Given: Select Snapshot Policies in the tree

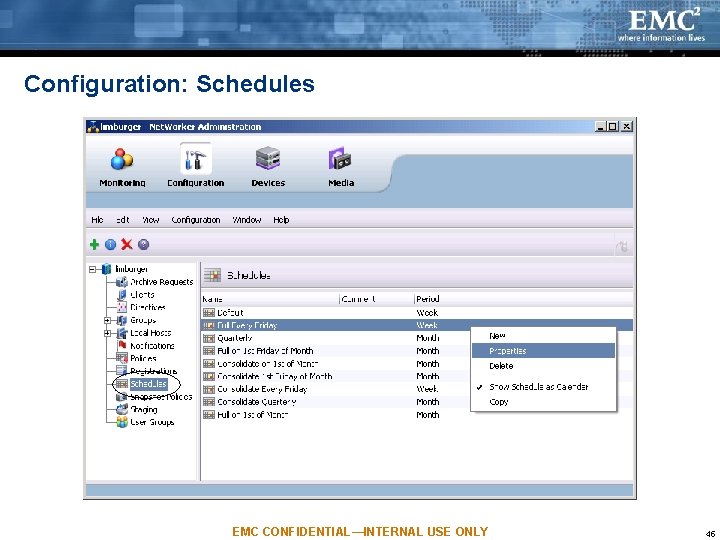Looking at the screenshot, I should [x=161, y=397].
